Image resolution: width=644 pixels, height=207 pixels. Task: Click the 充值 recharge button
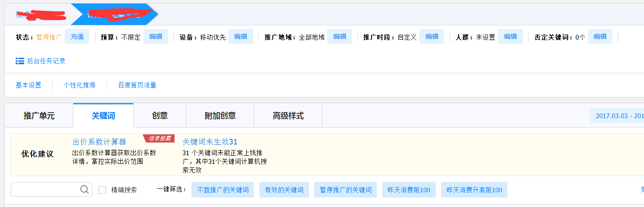(77, 37)
